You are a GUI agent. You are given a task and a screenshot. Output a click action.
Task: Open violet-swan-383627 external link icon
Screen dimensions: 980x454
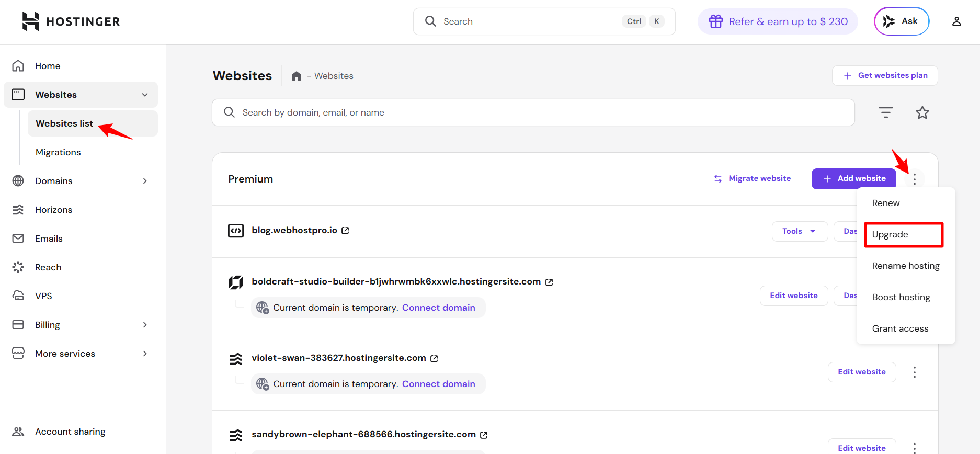point(434,358)
